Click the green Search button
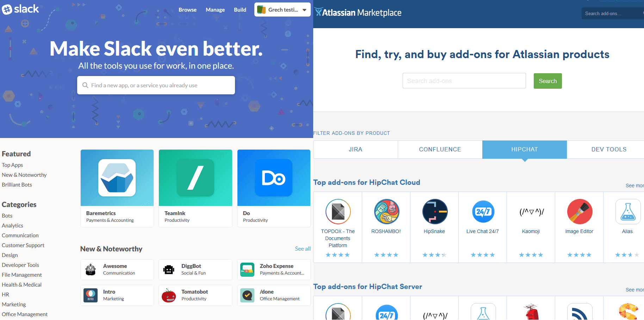644x320 pixels. click(547, 81)
